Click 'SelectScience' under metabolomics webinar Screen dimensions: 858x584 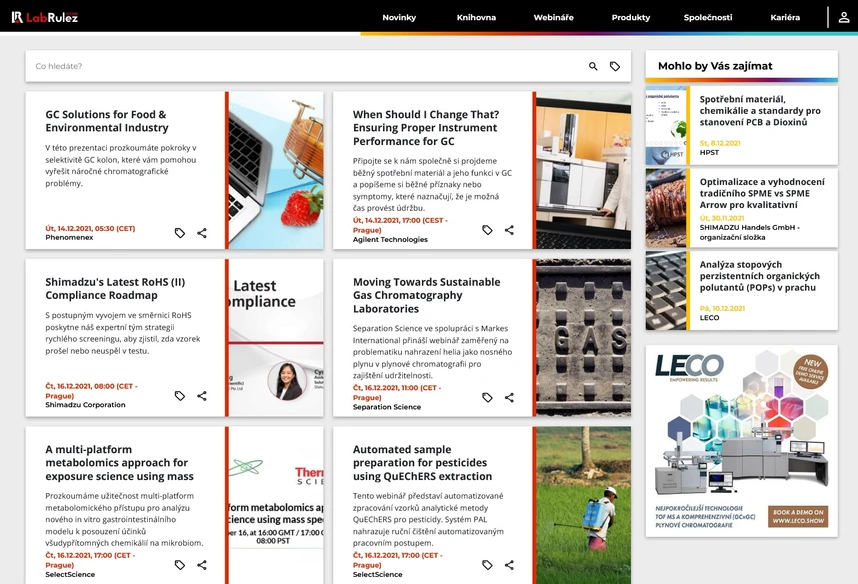pyautogui.click(x=70, y=575)
